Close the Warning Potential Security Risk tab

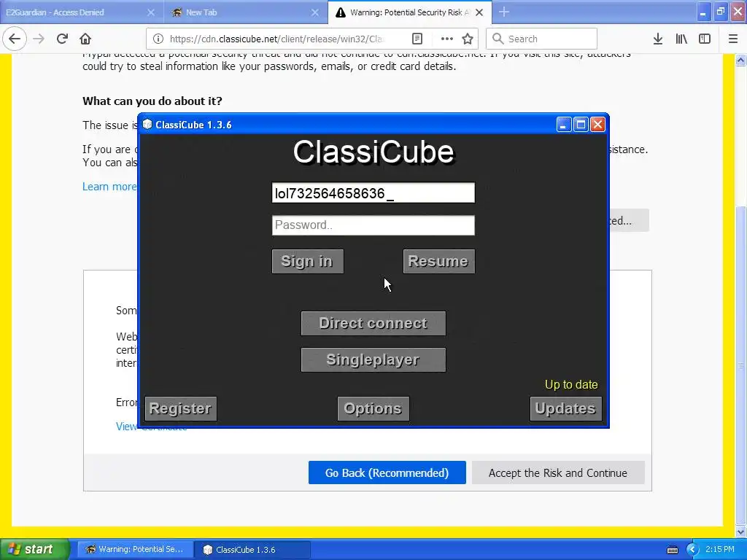(479, 12)
